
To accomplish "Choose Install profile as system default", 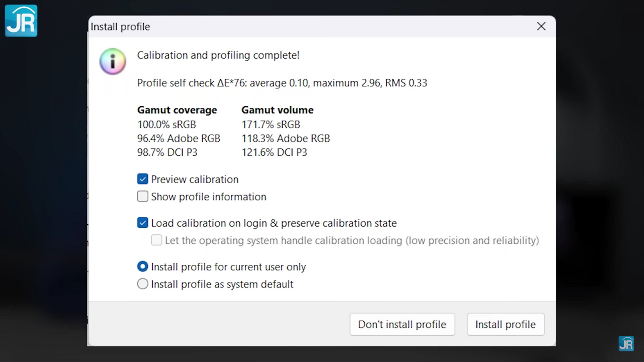I will [143, 284].
